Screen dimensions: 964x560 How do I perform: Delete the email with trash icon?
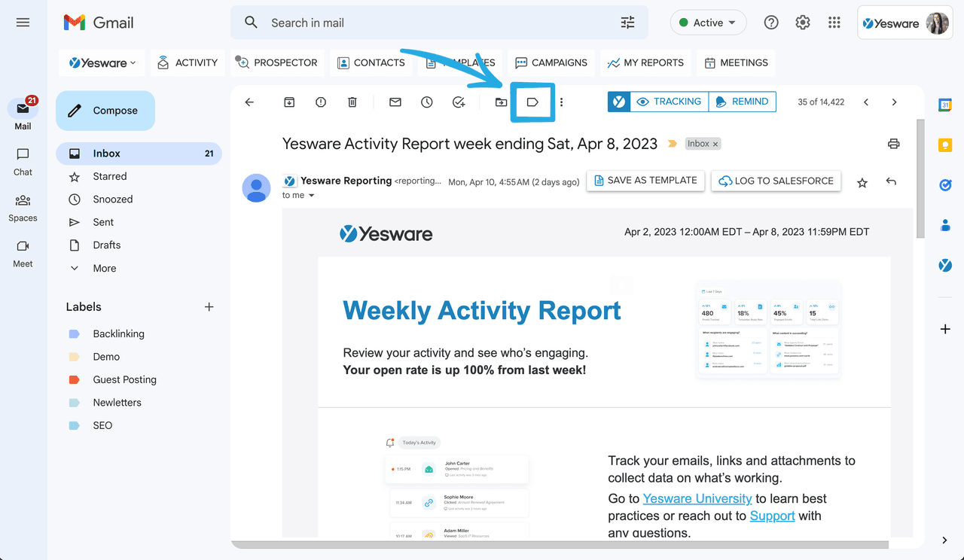(352, 102)
